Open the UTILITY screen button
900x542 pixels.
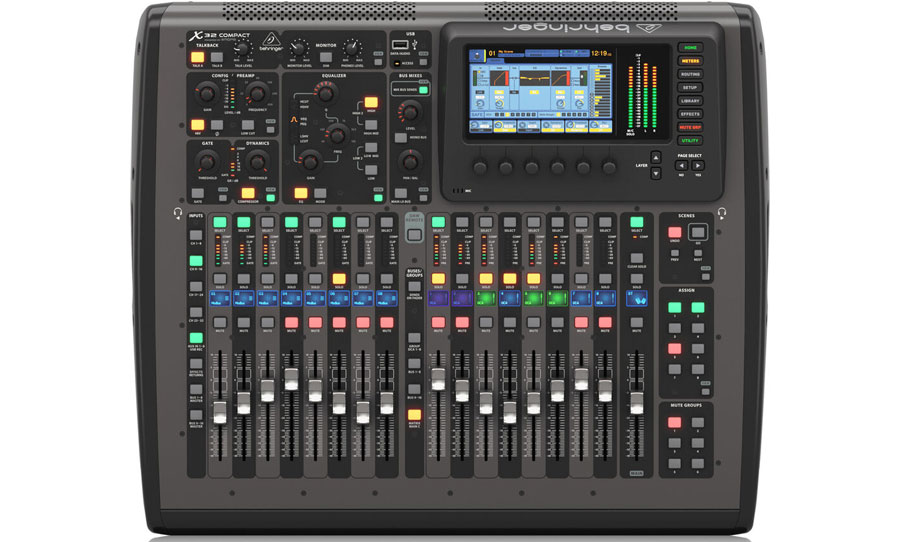(x=690, y=140)
